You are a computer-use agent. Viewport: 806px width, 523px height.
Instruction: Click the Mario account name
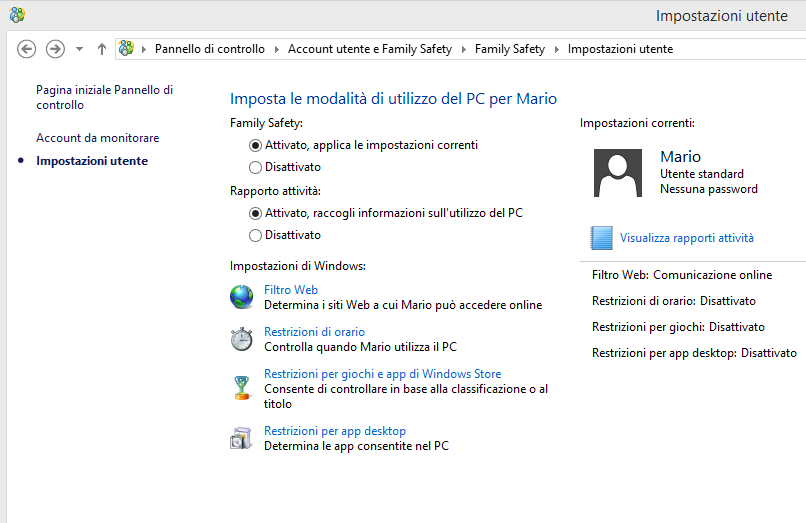(681, 156)
